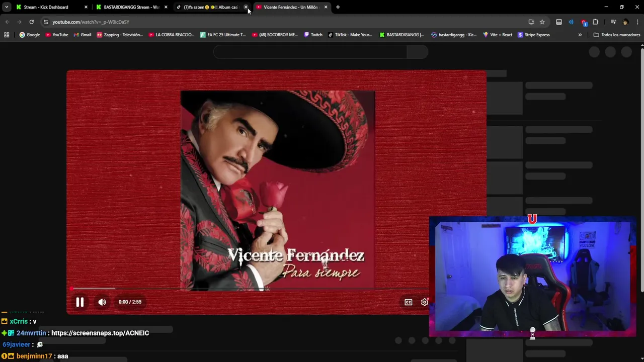Image resolution: width=644 pixels, height=362 pixels.
Task: Open the YouTube bookmark
Action: tap(57, 35)
